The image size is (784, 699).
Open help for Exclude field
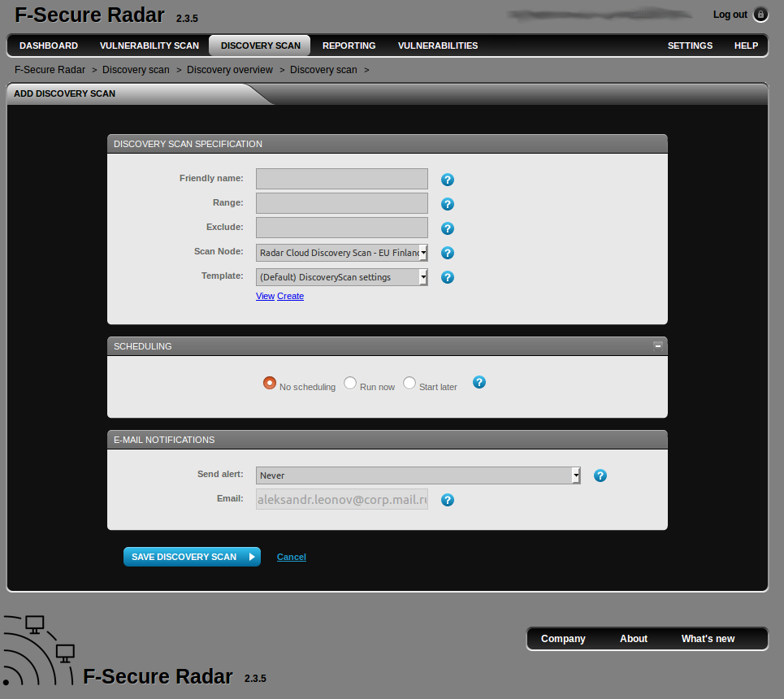[x=448, y=228]
